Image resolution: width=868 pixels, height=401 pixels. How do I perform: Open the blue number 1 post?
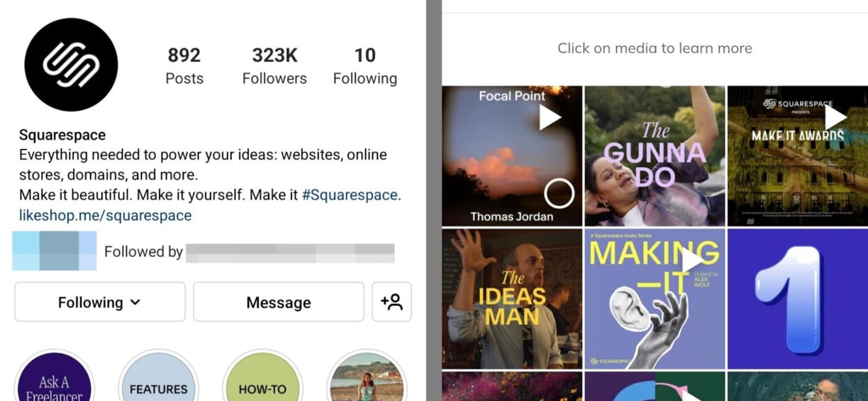pyautogui.click(x=798, y=299)
